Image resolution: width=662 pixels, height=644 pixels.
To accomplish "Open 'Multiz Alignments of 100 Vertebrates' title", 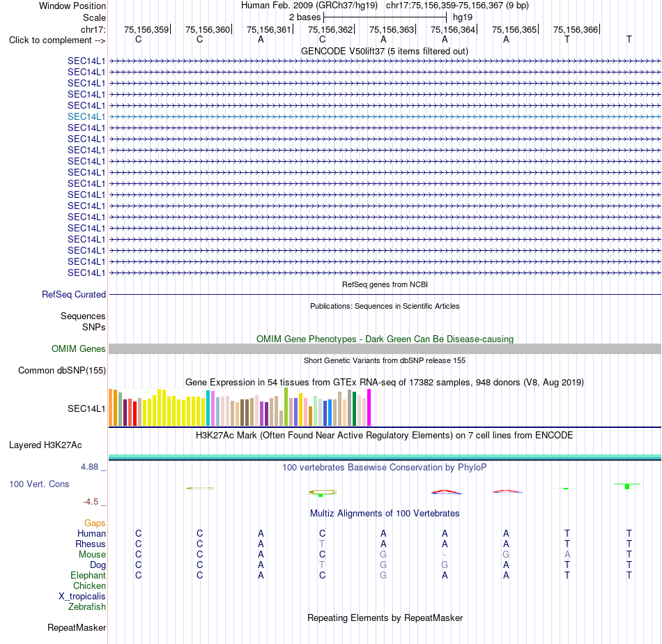I will [385, 514].
